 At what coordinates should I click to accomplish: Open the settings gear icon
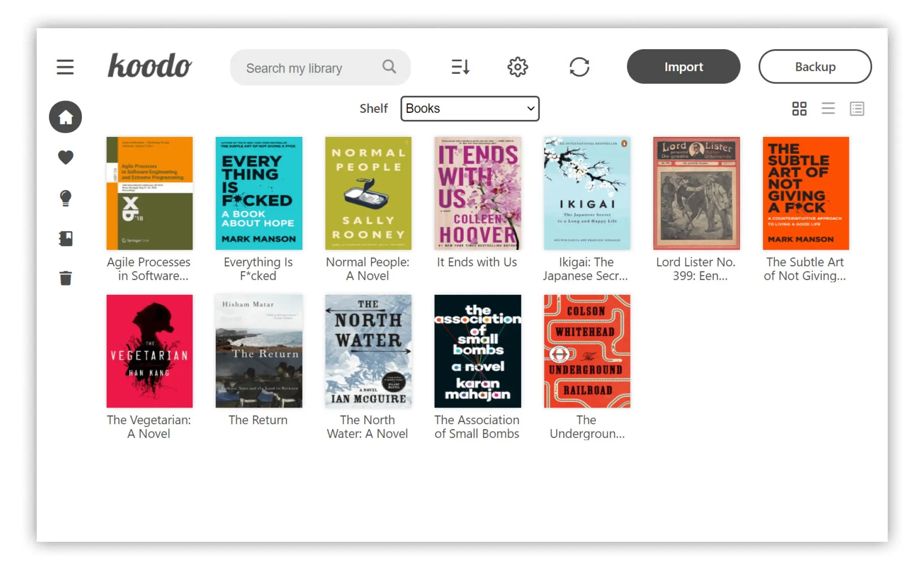(517, 67)
